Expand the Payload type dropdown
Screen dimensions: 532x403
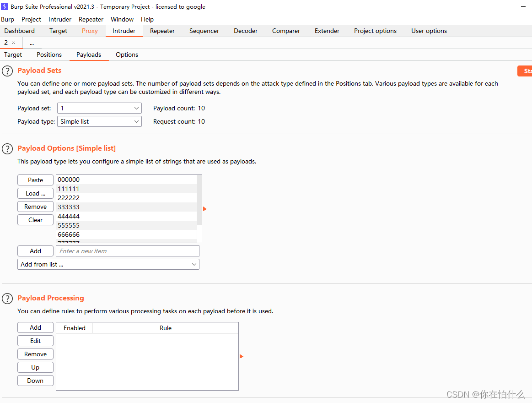point(99,121)
